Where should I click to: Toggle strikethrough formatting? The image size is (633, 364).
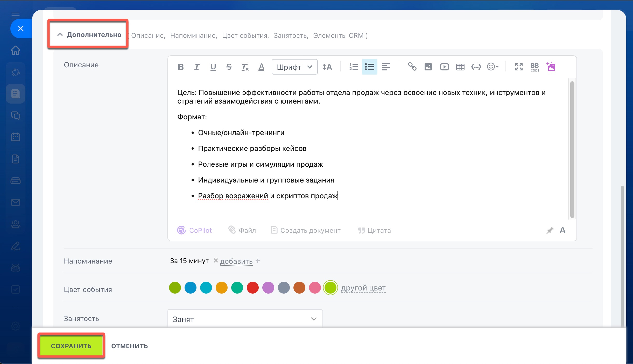229,67
